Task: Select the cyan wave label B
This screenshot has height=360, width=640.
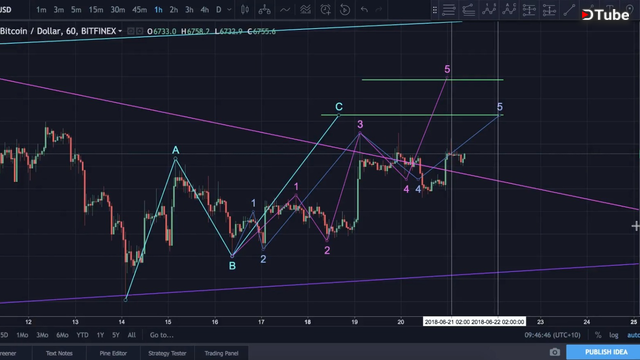Action: 232,266
